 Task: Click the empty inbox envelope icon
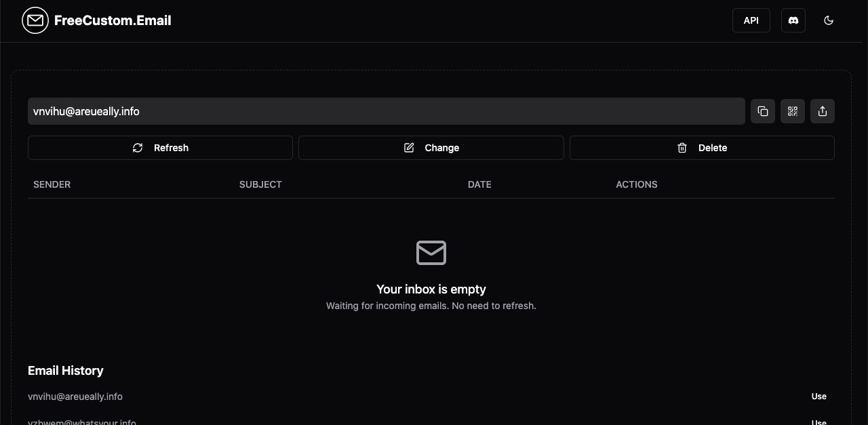[431, 252]
